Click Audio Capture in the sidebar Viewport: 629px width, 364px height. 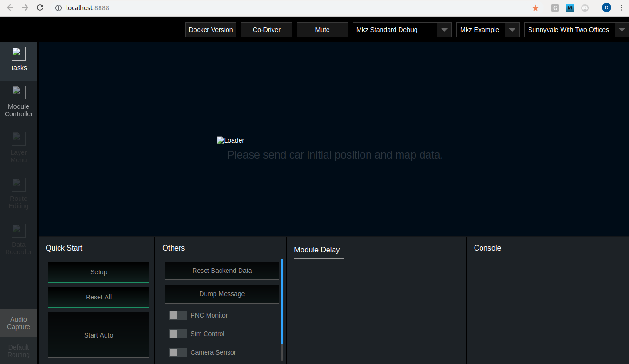click(x=19, y=323)
